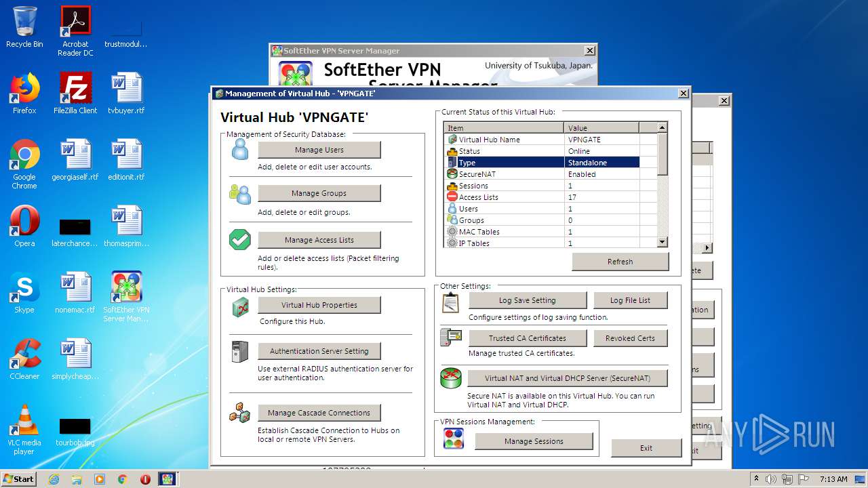Select the Virtual Hub Name row
Image resolution: width=868 pixels, height=488 pixels.
tap(551, 140)
